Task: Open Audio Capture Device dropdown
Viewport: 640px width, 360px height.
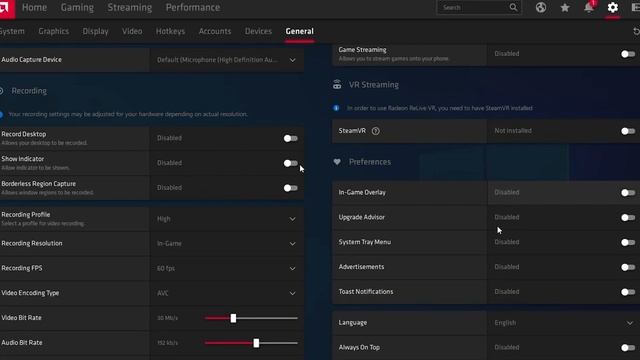Action: (227, 60)
